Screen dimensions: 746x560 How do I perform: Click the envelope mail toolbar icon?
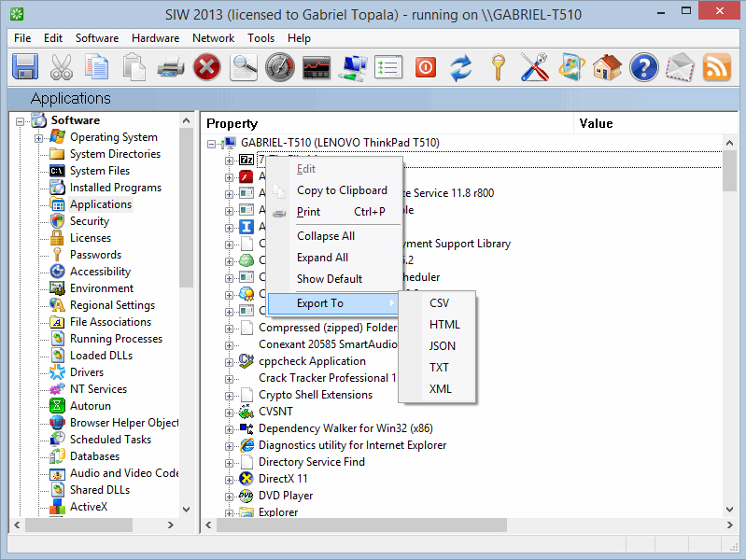click(x=681, y=67)
